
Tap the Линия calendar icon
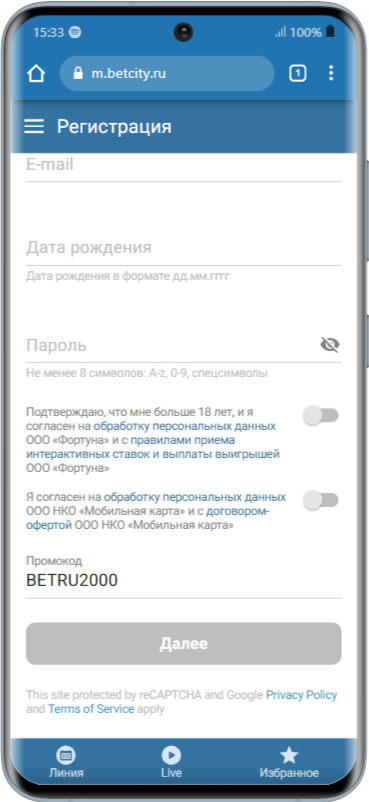pyautogui.click(x=66, y=755)
